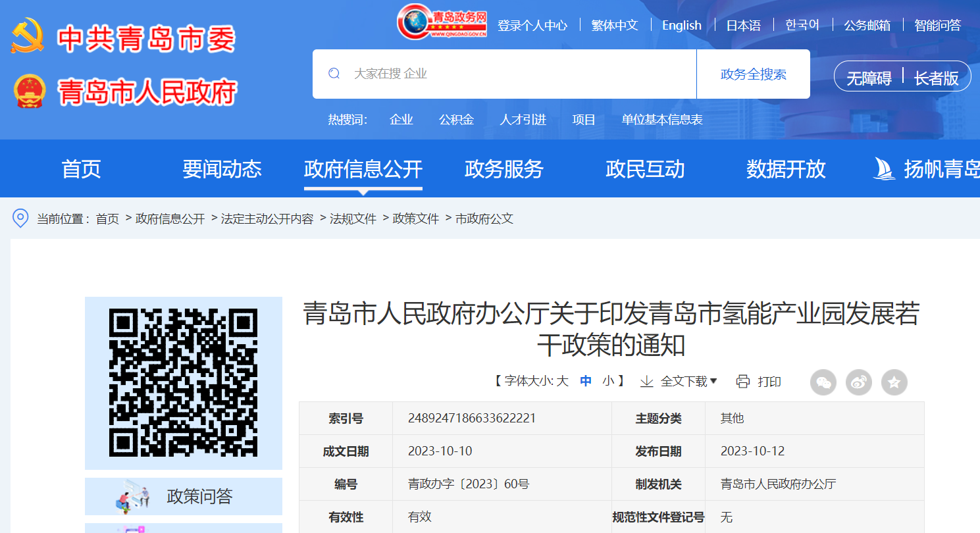Click the star favorite icon
980x533 pixels.
point(894,382)
